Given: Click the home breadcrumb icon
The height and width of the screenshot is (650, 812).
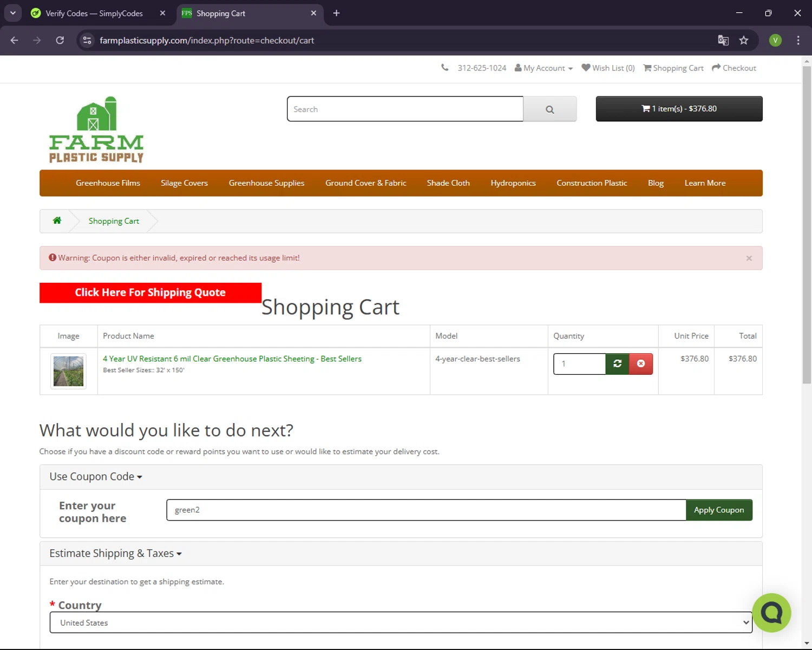Looking at the screenshot, I should click(57, 220).
